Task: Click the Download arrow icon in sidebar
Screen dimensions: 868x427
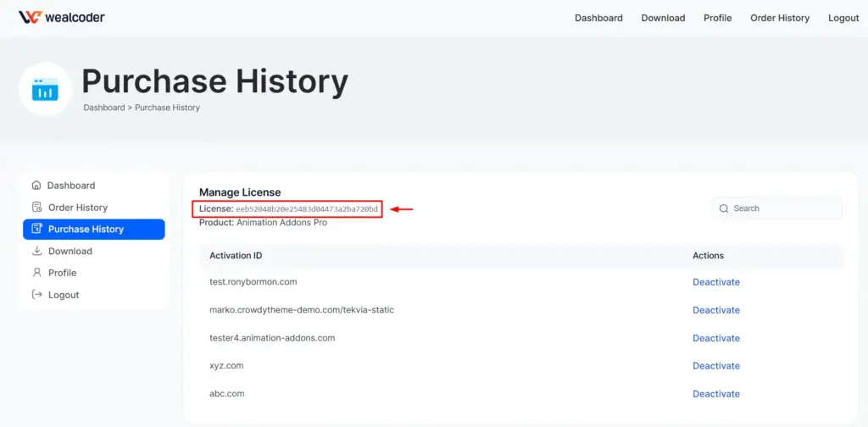Action: tap(36, 252)
